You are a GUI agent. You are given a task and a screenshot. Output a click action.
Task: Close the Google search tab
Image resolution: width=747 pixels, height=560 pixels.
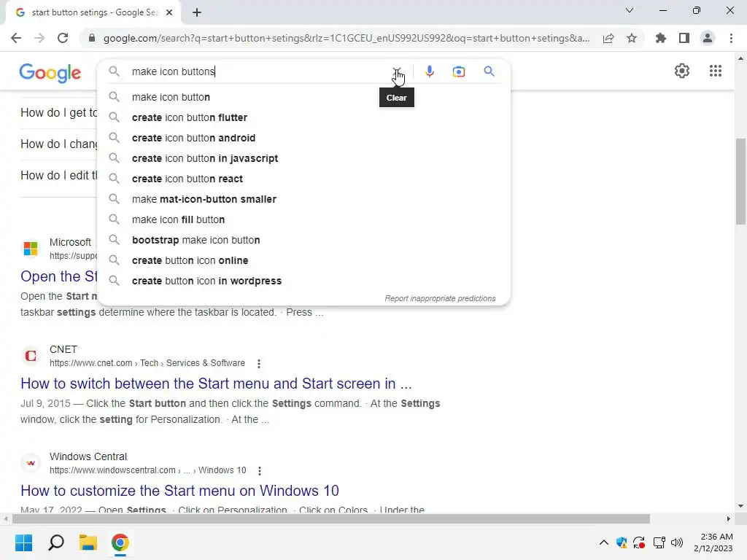coord(169,12)
